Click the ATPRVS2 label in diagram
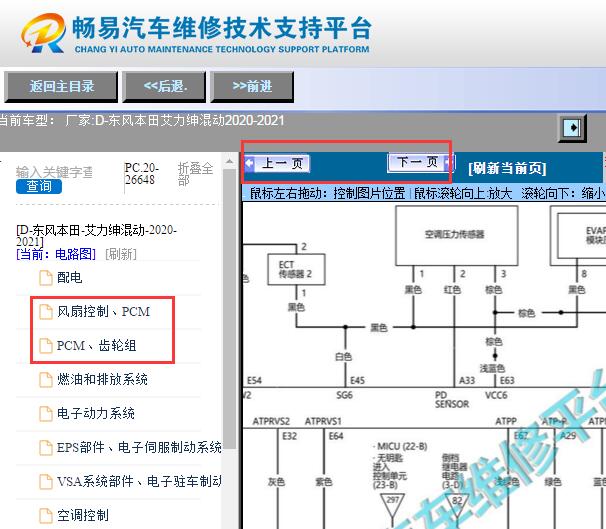Image resolution: width=606 pixels, height=529 pixels. coord(271,421)
